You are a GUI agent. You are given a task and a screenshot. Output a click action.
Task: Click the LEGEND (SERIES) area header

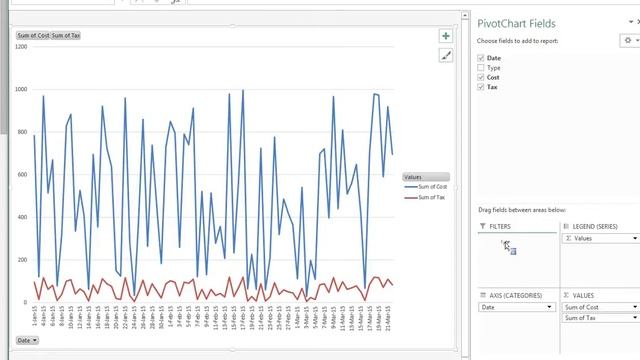595,227
